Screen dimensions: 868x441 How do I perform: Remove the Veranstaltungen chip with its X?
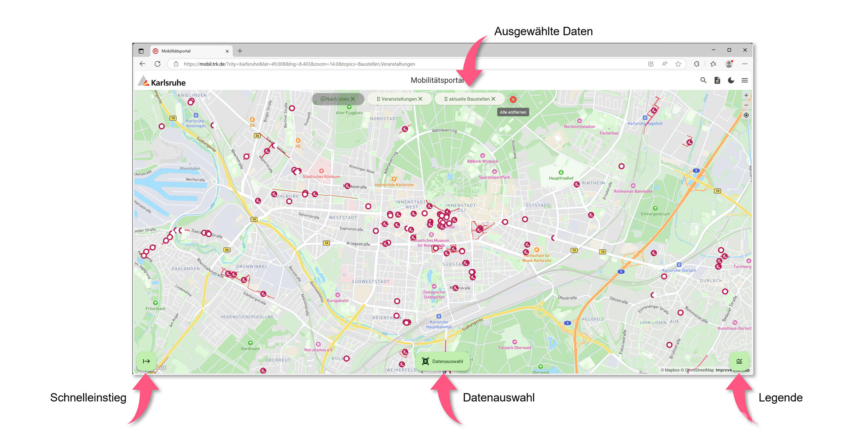(x=420, y=99)
